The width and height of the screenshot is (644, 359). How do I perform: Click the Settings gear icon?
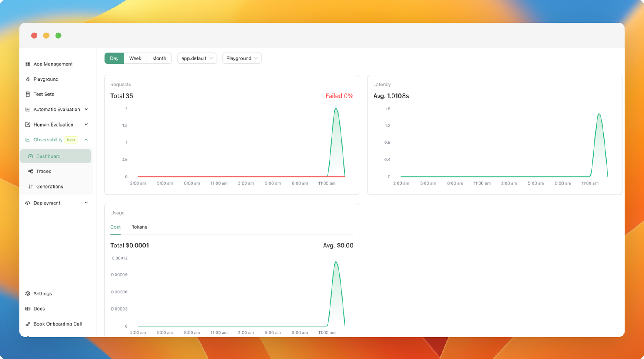28,294
